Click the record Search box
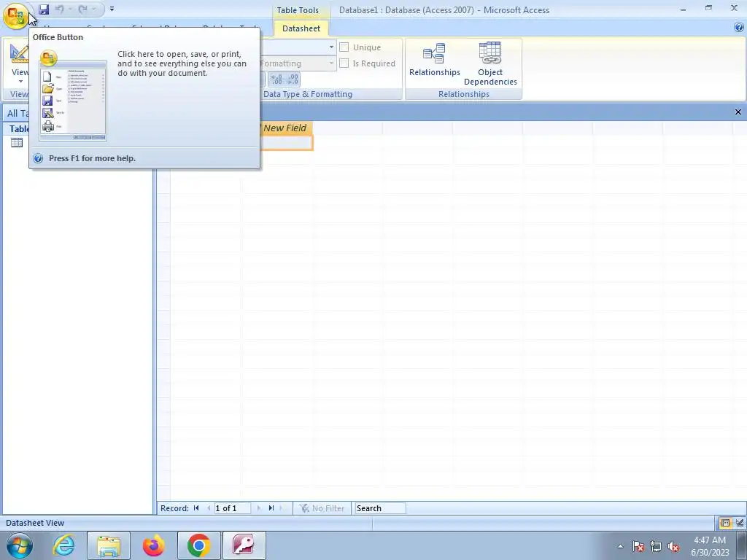Image resolution: width=747 pixels, height=560 pixels. 380,508
